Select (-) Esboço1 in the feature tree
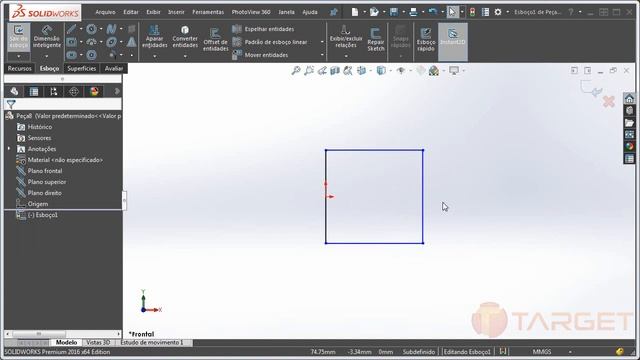 42,215
